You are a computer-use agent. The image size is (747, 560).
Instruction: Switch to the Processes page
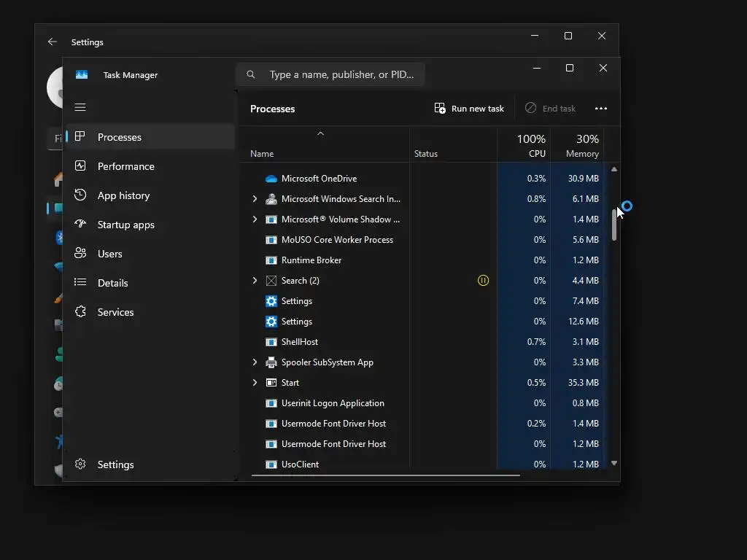pyautogui.click(x=150, y=137)
